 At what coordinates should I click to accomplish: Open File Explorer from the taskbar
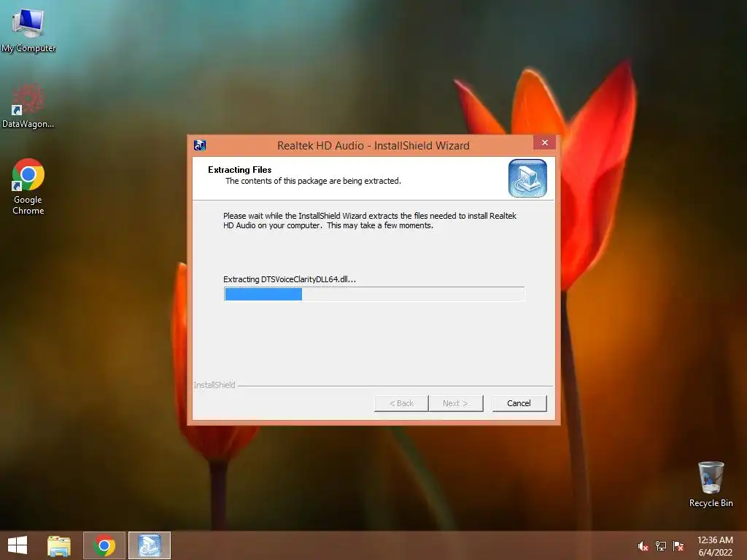tap(59, 545)
